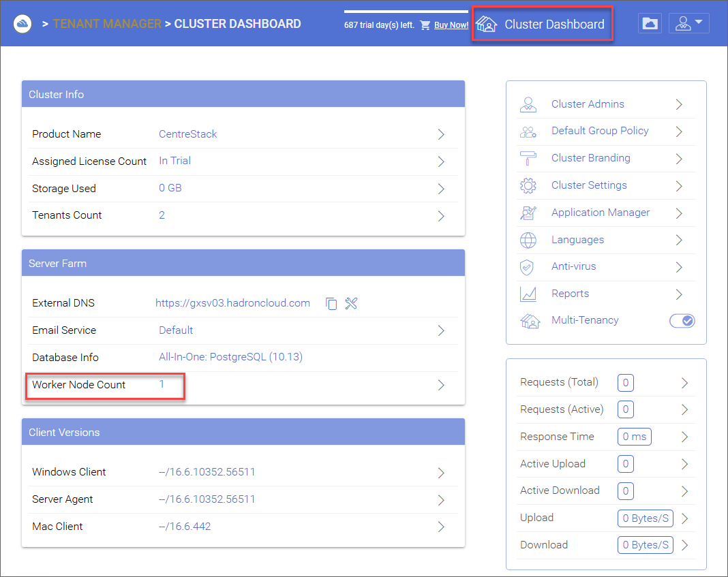Click the Cluster Settings gear icon

point(528,185)
